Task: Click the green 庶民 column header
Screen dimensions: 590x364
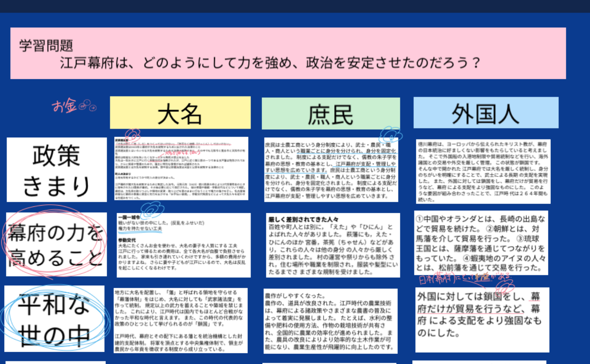Action: tap(331, 112)
